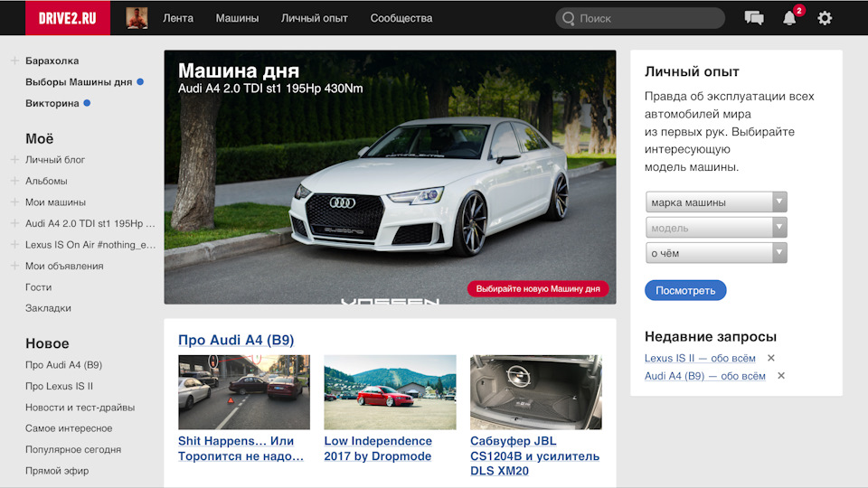Open the red car article thumbnail
Screen dimensions: 868x488
click(x=391, y=392)
